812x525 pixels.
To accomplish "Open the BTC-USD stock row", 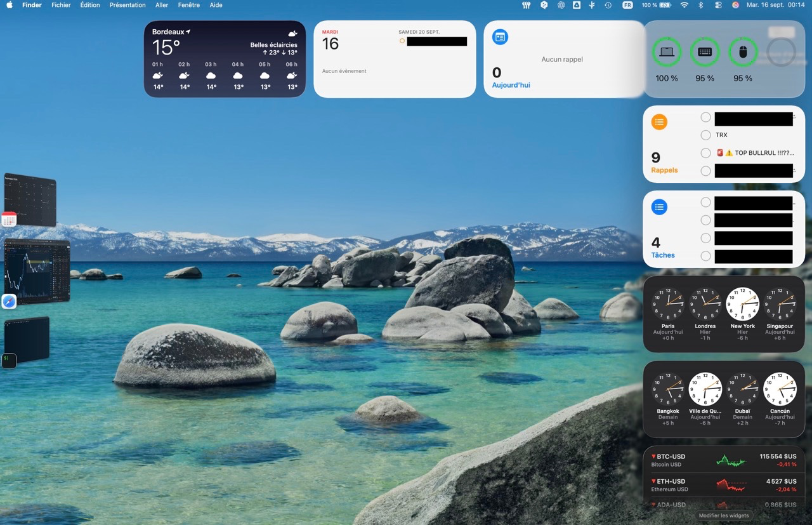I will point(724,460).
